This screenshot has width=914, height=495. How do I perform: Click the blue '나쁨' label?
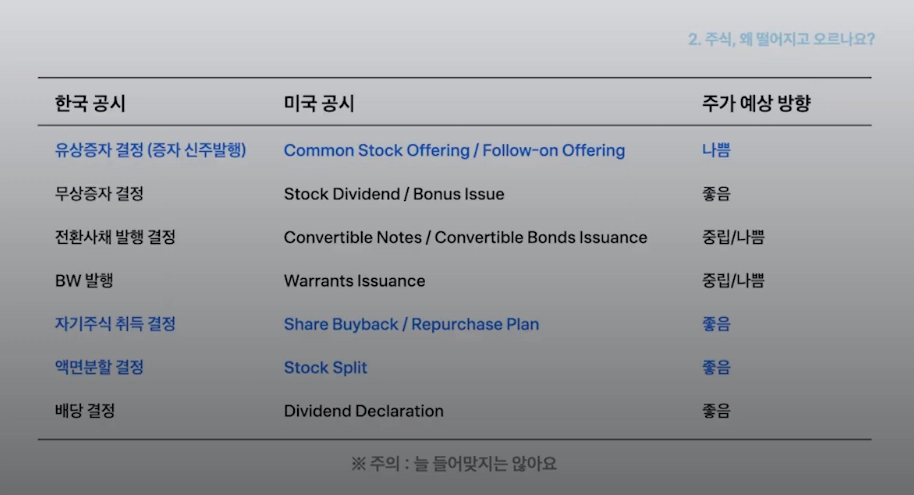coord(716,151)
